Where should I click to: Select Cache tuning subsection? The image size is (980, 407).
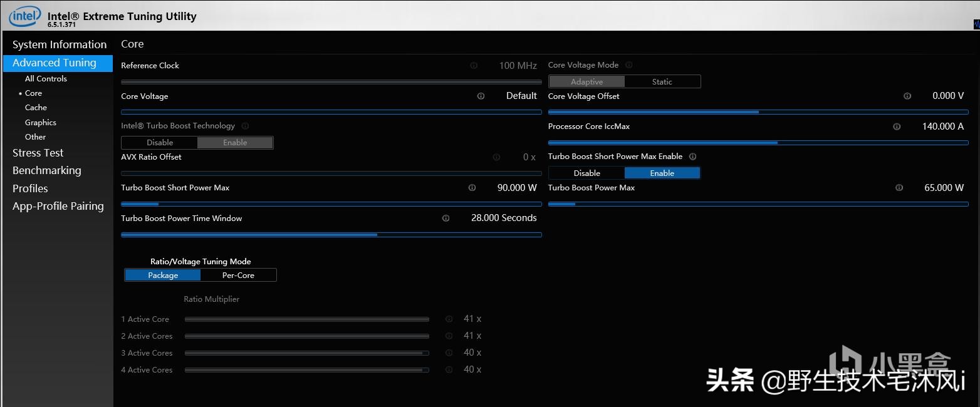[x=36, y=108]
